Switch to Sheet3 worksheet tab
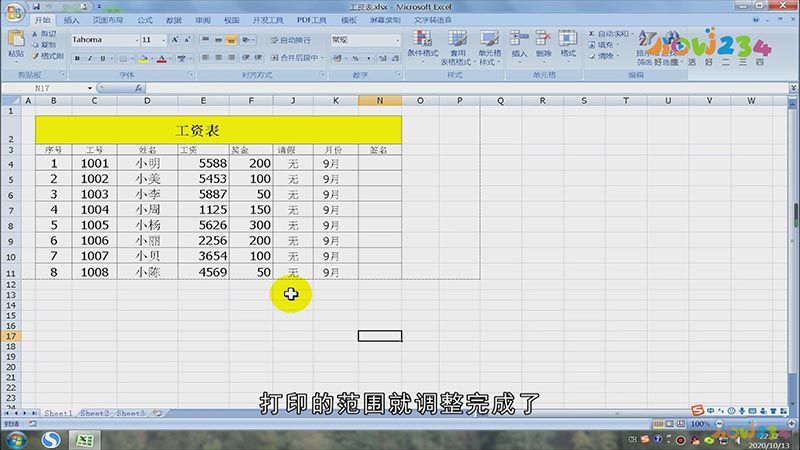 (130, 413)
